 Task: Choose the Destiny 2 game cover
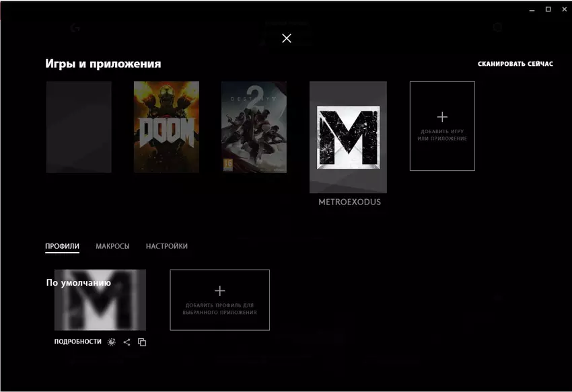[x=254, y=127]
